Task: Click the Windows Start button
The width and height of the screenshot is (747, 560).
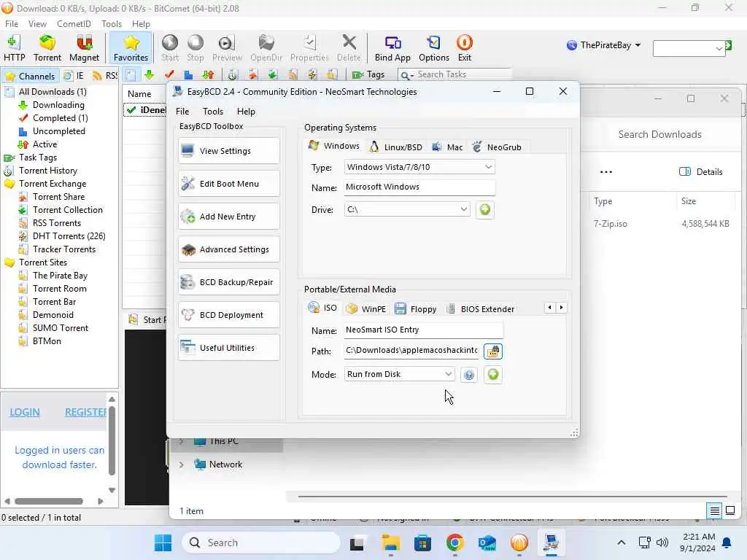Action: (163, 542)
